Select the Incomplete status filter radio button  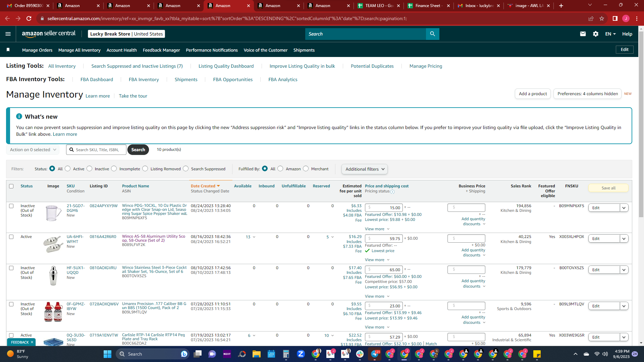click(114, 169)
